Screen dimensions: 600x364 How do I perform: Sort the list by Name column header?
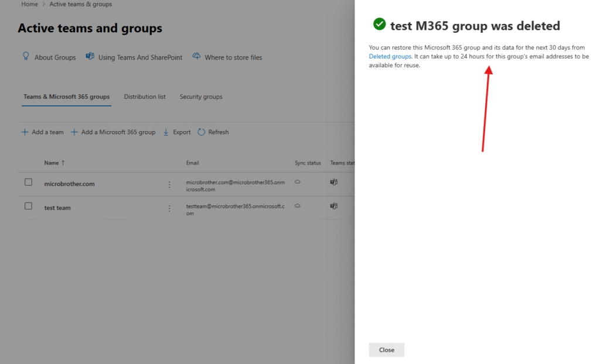[x=52, y=163]
